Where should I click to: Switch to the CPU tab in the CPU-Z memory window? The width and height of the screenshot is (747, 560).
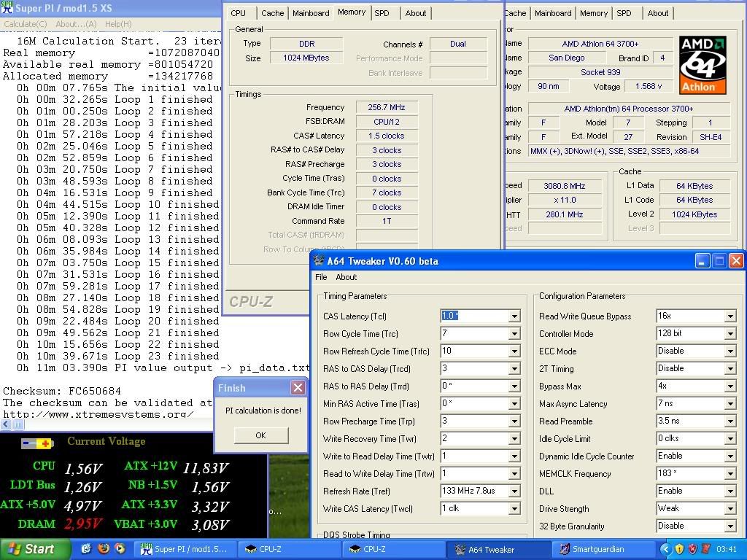tap(239, 13)
